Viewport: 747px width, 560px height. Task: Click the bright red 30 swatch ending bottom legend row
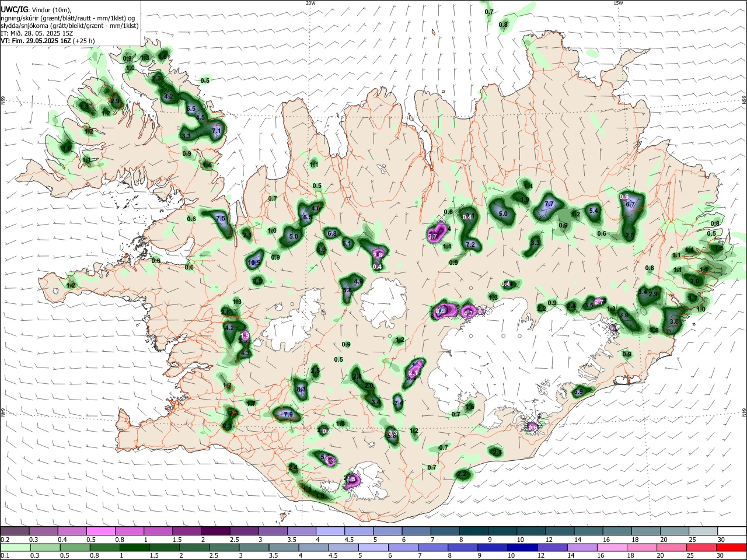pyautogui.click(x=731, y=548)
